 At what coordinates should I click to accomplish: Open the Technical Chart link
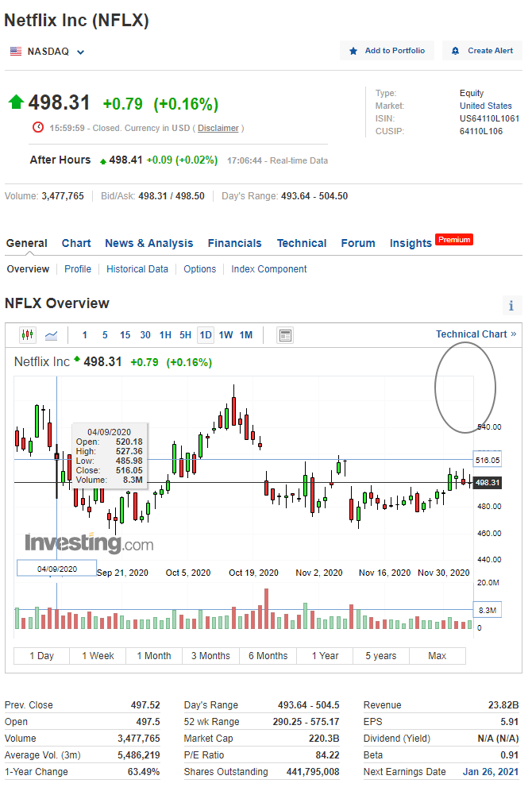(x=476, y=334)
